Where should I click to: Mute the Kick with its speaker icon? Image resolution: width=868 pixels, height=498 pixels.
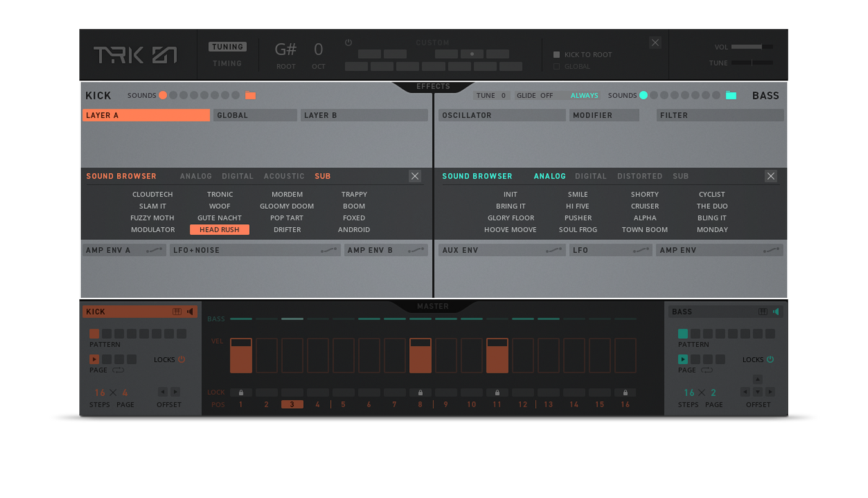(190, 312)
